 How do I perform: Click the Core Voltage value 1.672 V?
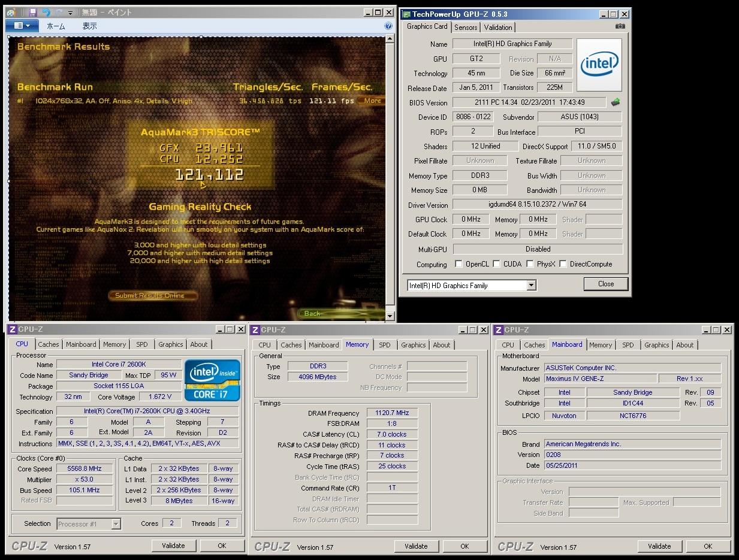point(160,397)
